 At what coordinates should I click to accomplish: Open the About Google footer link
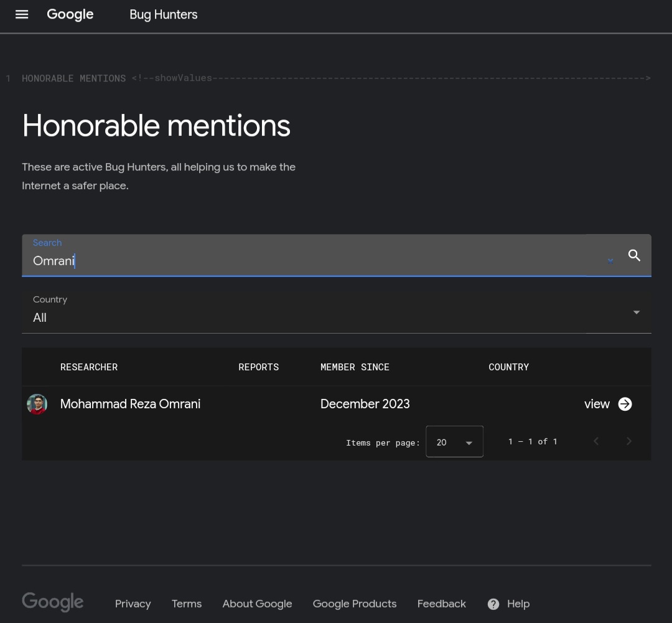pos(257,604)
